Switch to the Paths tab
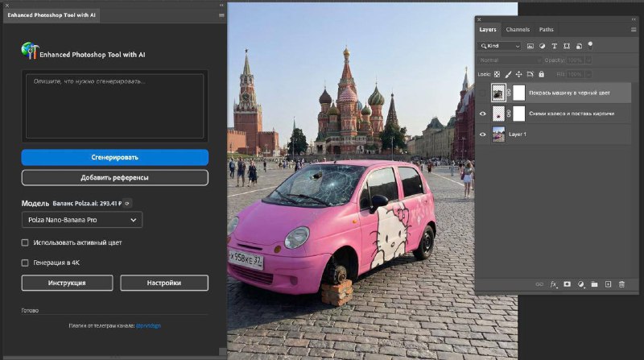The width and height of the screenshot is (644, 360). (546, 30)
